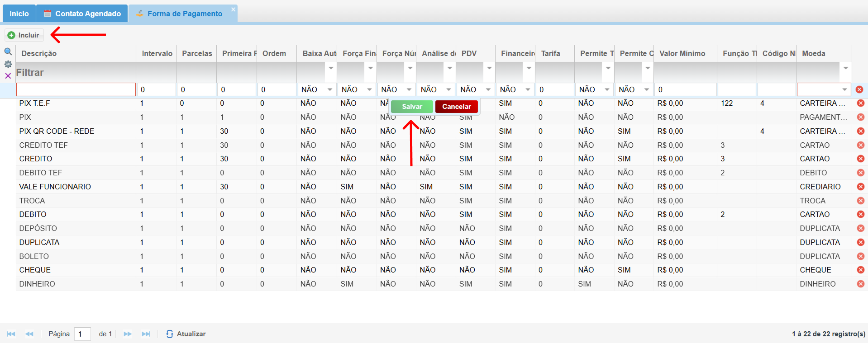868x343 pixels.
Task: Switch to the Inicio tab
Action: point(19,14)
